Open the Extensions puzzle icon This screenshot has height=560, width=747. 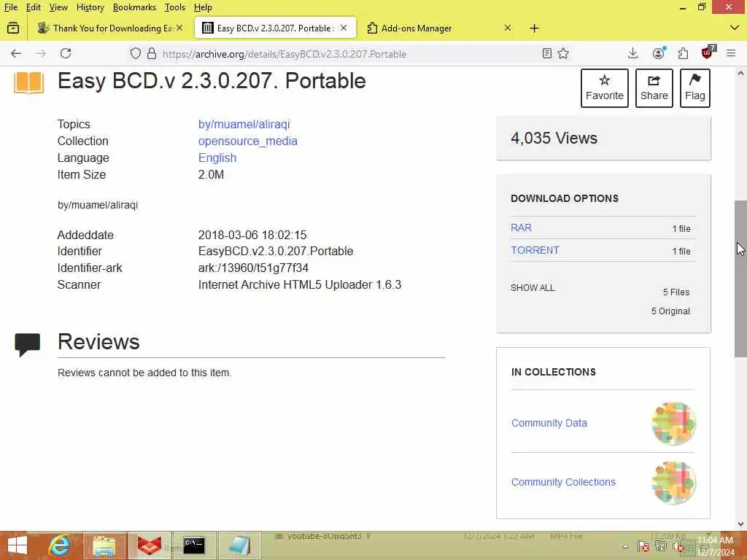683,53
